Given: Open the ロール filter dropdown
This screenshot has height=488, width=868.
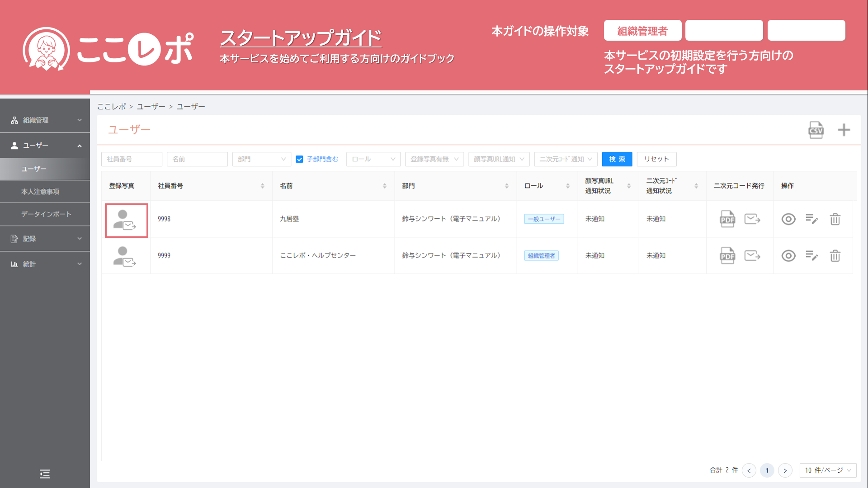Looking at the screenshot, I should [x=373, y=159].
